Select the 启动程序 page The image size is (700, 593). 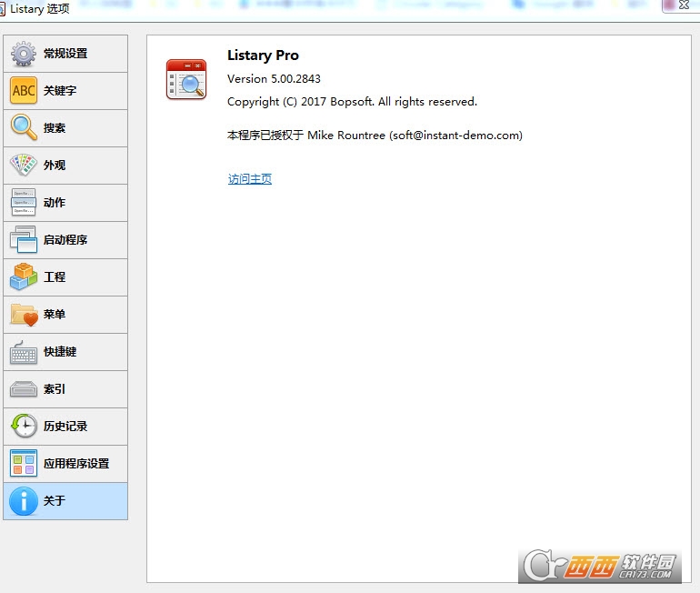[x=65, y=240]
